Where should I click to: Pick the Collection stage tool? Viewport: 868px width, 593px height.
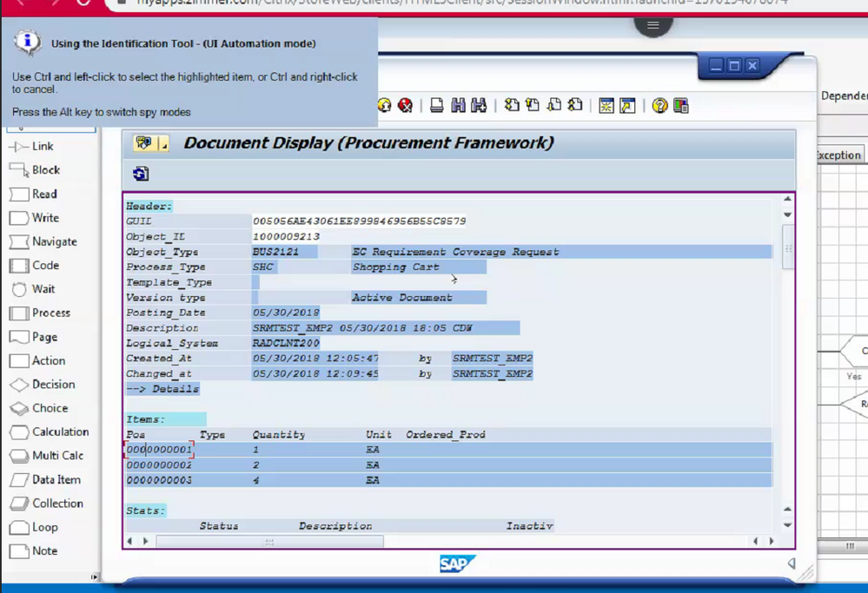point(47,504)
